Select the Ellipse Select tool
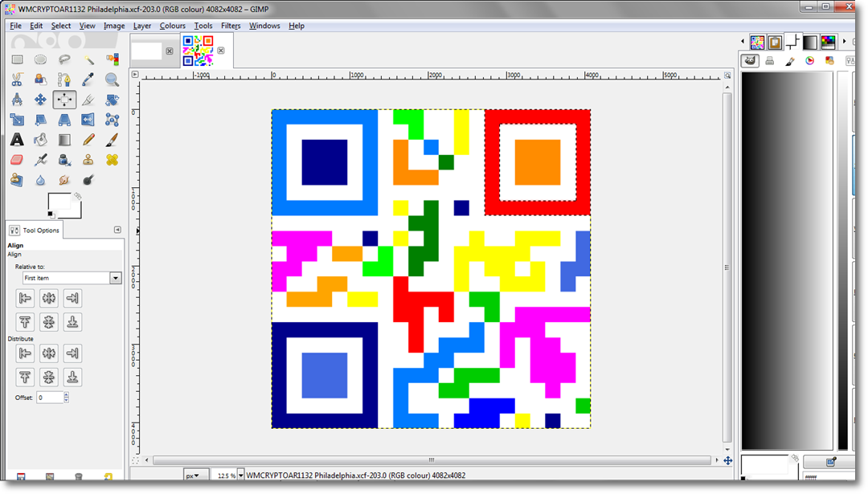868x494 pixels. [40, 59]
